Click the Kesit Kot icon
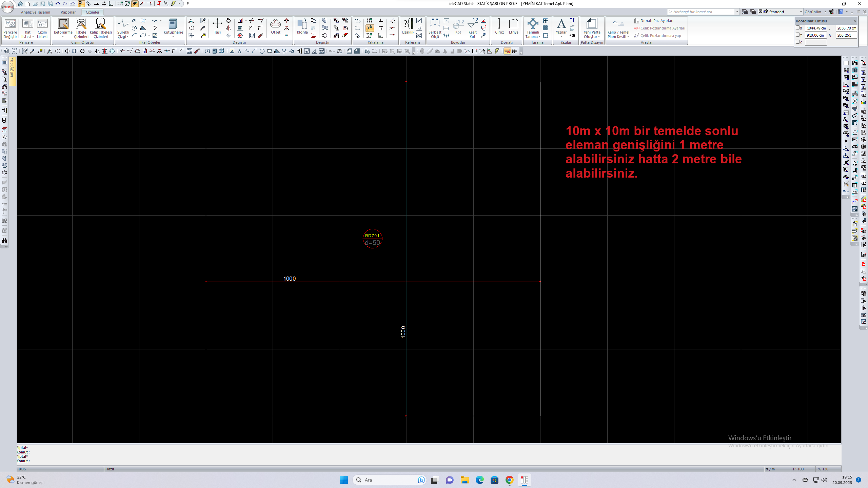The height and width of the screenshot is (488, 868). pos(472,28)
